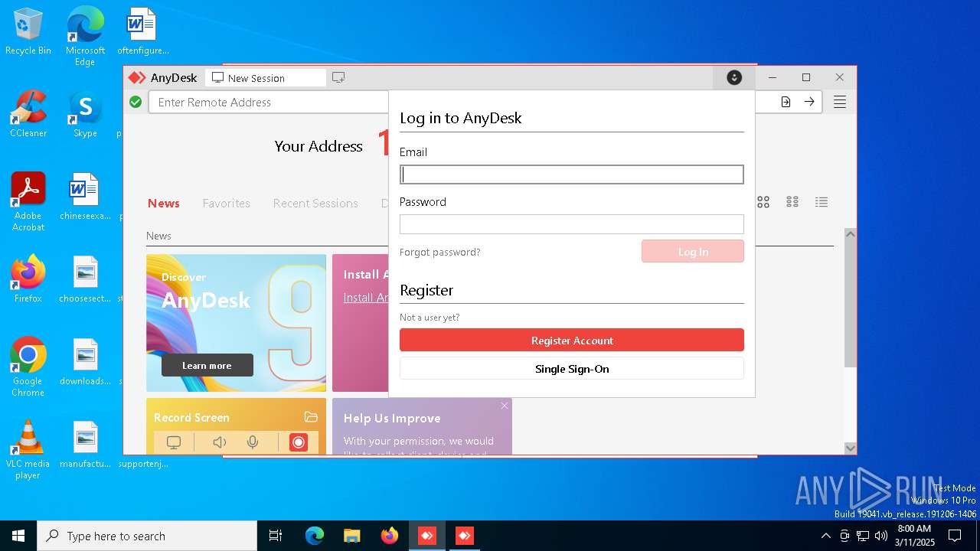Select the chineseexa Word document icon

(85, 197)
